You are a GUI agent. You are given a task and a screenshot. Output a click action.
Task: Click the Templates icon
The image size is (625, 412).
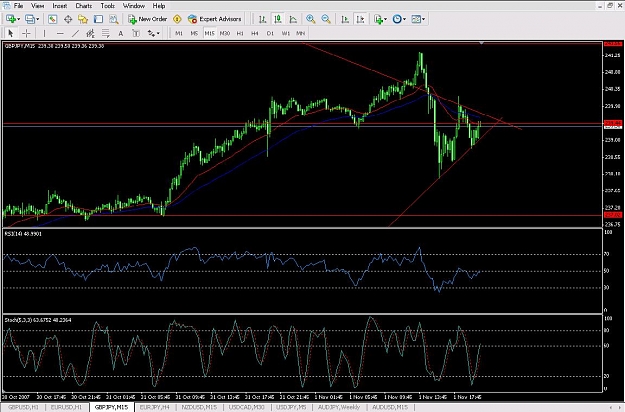click(416, 19)
